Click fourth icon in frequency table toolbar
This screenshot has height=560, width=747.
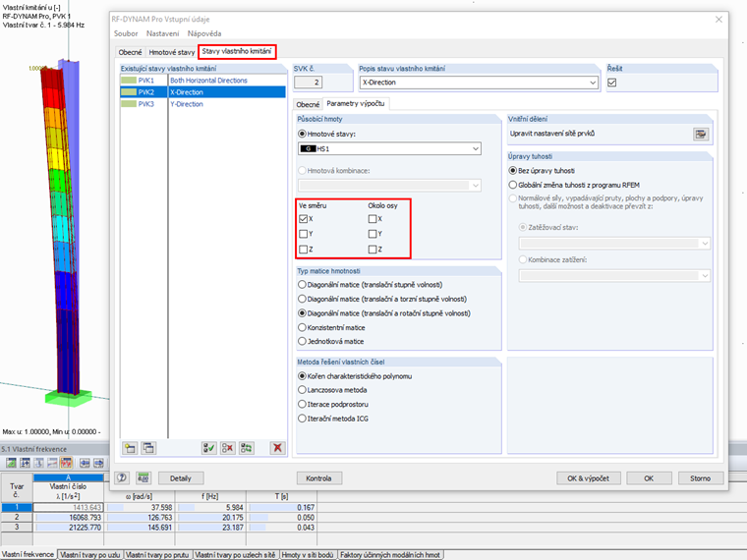[x=52, y=463]
